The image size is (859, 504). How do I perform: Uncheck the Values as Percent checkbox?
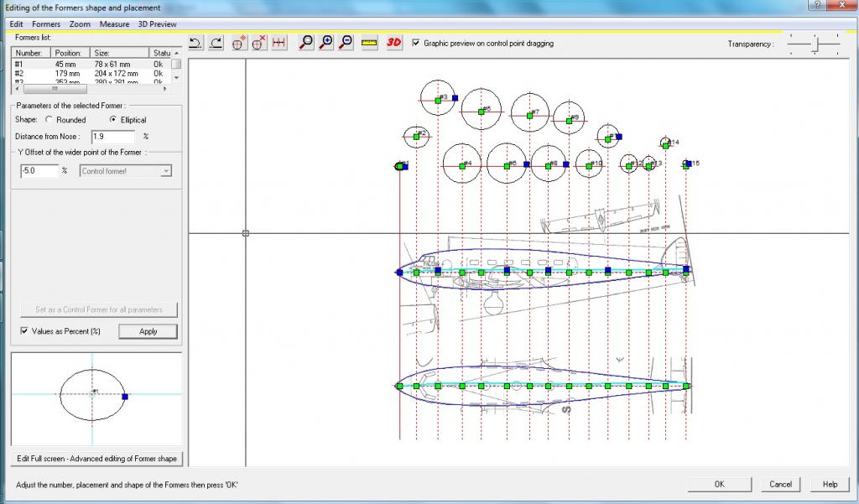pyautogui.click(x=23, y=331)
